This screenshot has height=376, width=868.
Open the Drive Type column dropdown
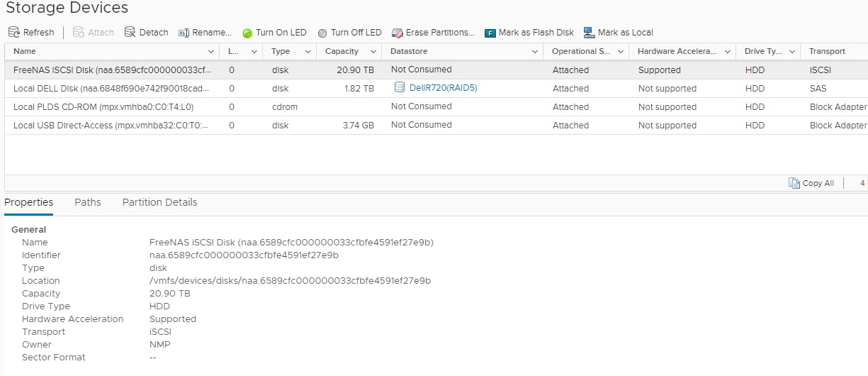[x=791, y=52]
